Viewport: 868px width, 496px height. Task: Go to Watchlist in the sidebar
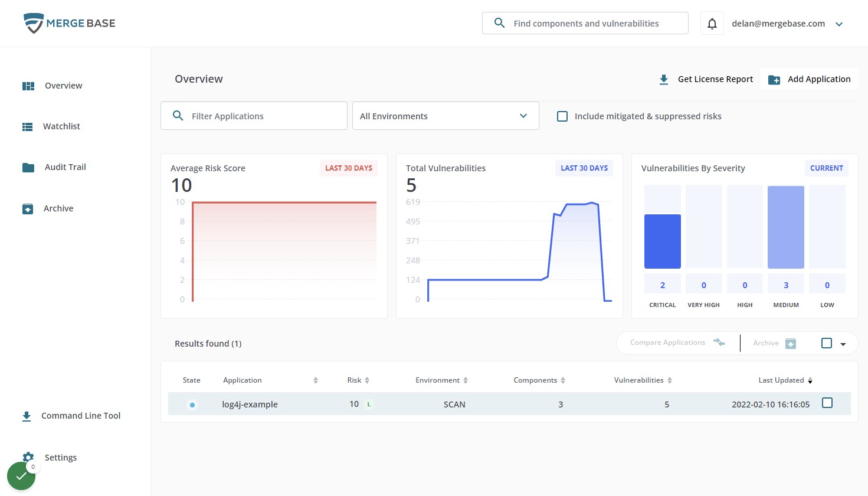[61, 126]
